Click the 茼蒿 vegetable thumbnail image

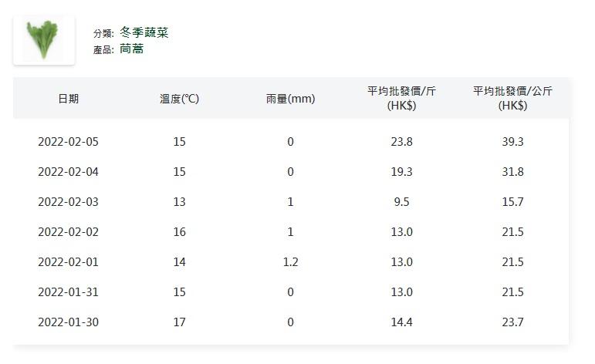44,40
